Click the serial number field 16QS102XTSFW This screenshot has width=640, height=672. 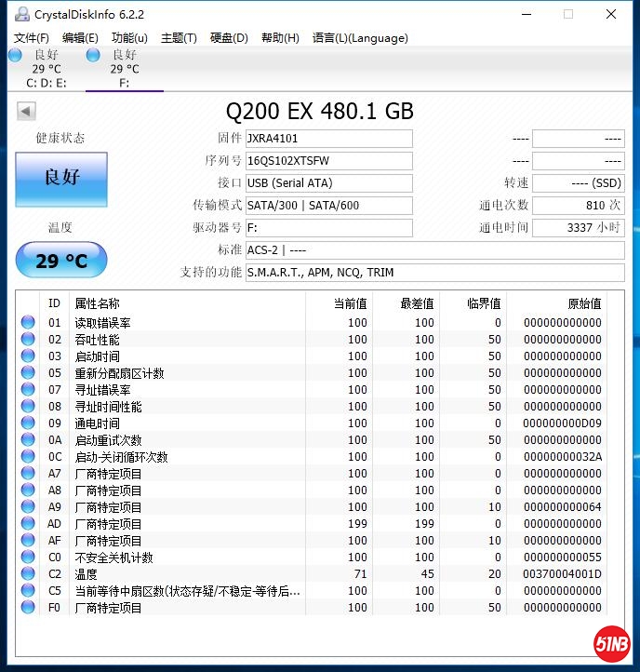328,161
